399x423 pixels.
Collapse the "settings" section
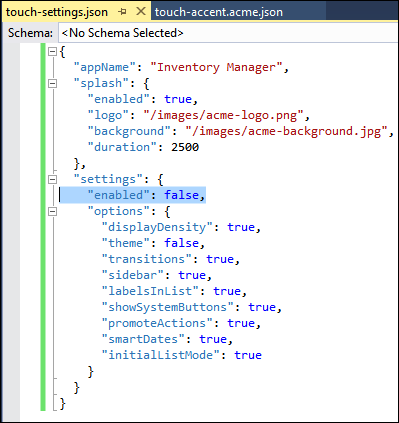point(52,179)
